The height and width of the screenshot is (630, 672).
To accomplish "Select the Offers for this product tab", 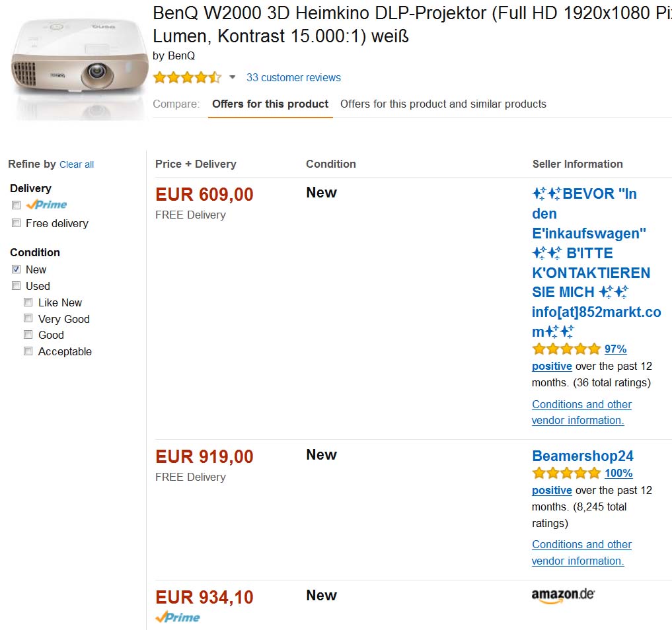I will (x=270, y=104).
